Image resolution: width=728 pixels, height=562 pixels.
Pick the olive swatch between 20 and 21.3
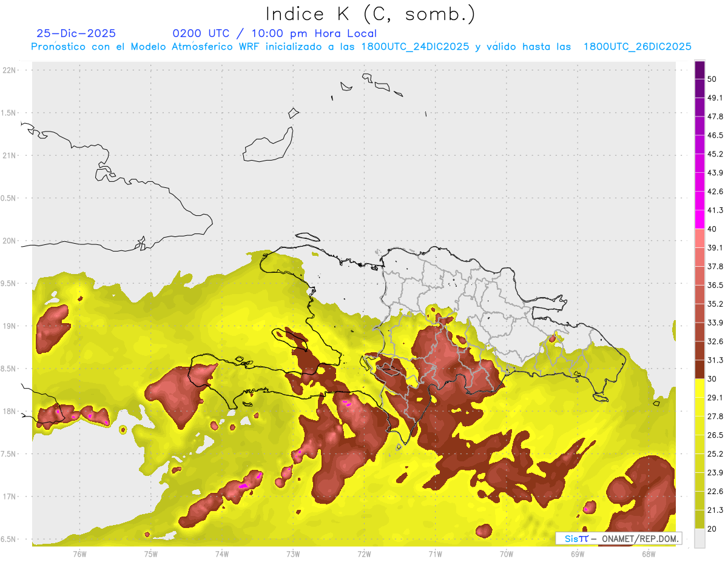pyautogui.click(x=699, y=519)
